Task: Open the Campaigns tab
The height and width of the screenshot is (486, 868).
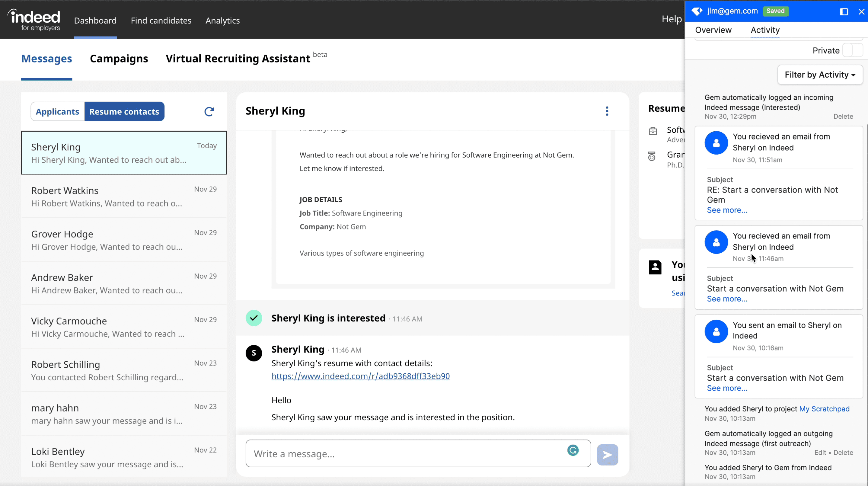Action: tap(119, 59)
